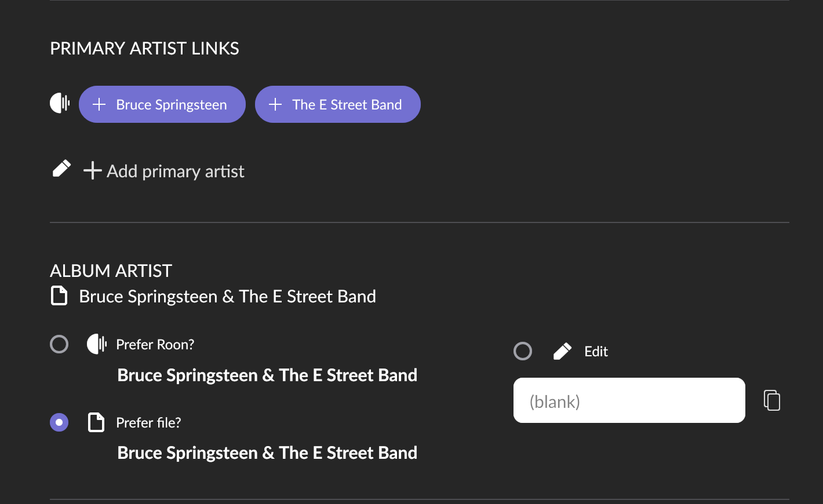Click the Edit label text
Viewport: 823px width, 504px height.
click(x=596, y=352)
